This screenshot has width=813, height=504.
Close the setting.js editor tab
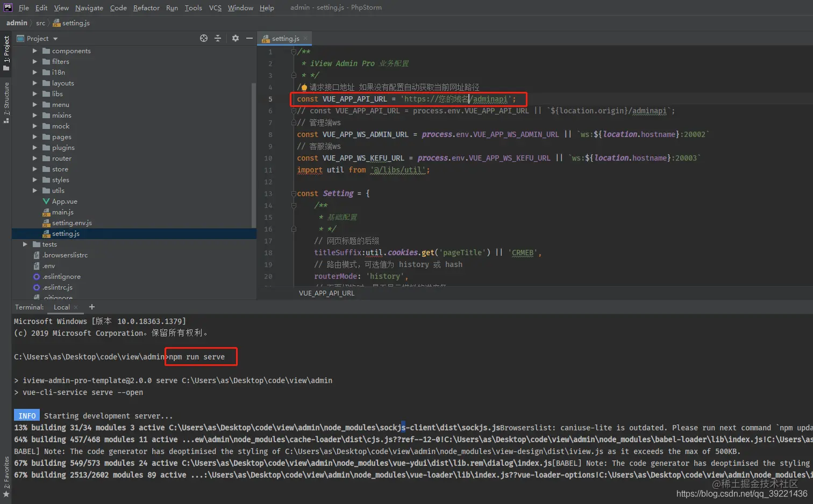305,38
